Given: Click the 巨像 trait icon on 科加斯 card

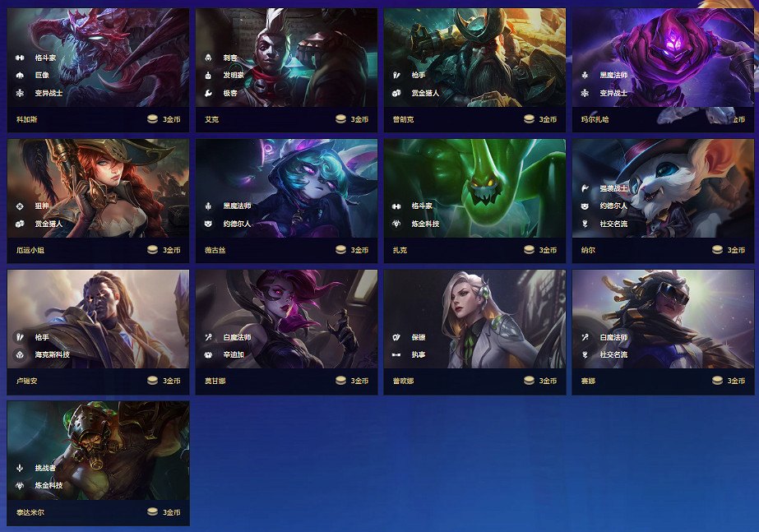Looking at the screenshot, I should click(x=20, y=75).
